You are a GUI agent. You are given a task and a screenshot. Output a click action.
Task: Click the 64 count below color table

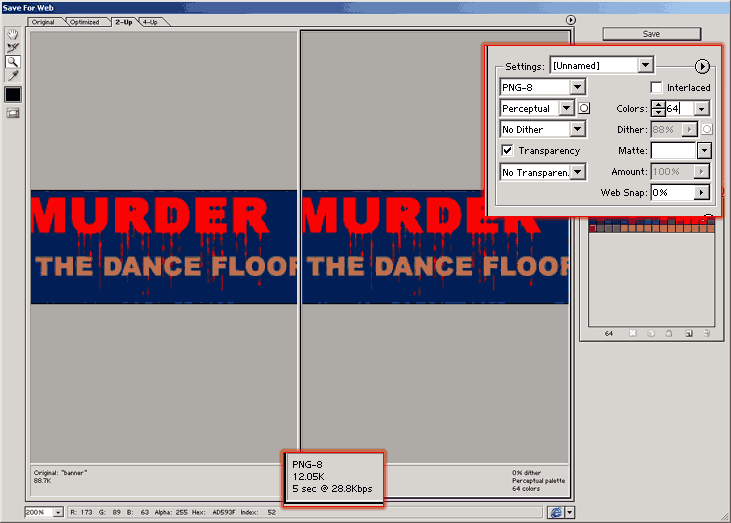pos(609,333)
